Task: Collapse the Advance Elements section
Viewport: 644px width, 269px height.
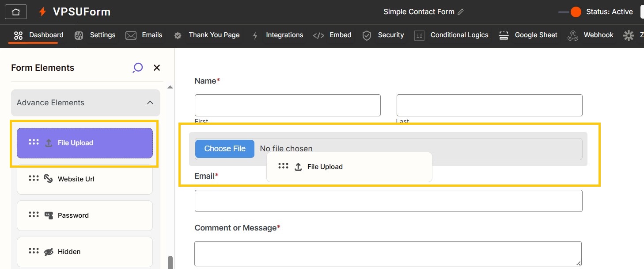Action: tap(150, 102)
